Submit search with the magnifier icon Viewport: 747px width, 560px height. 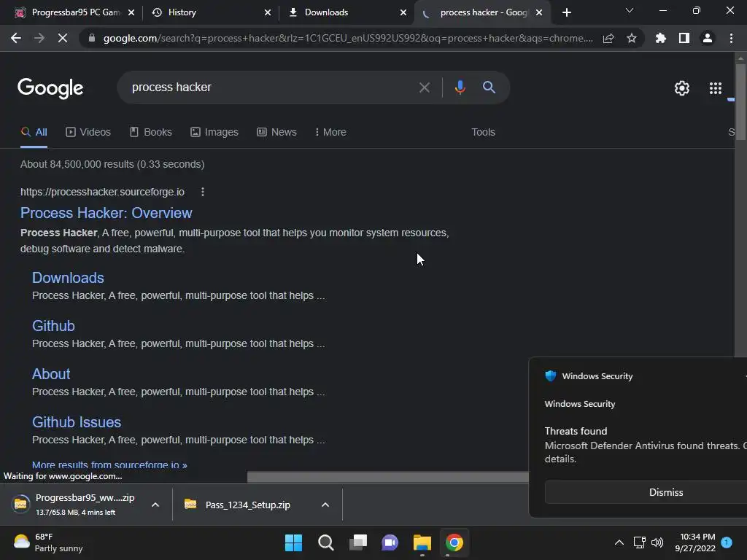(489, 87)
